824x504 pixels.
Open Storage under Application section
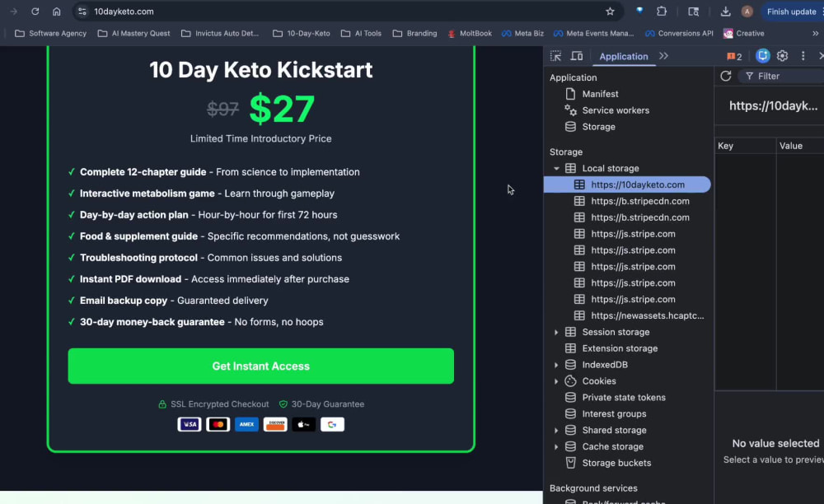point(598,127)
